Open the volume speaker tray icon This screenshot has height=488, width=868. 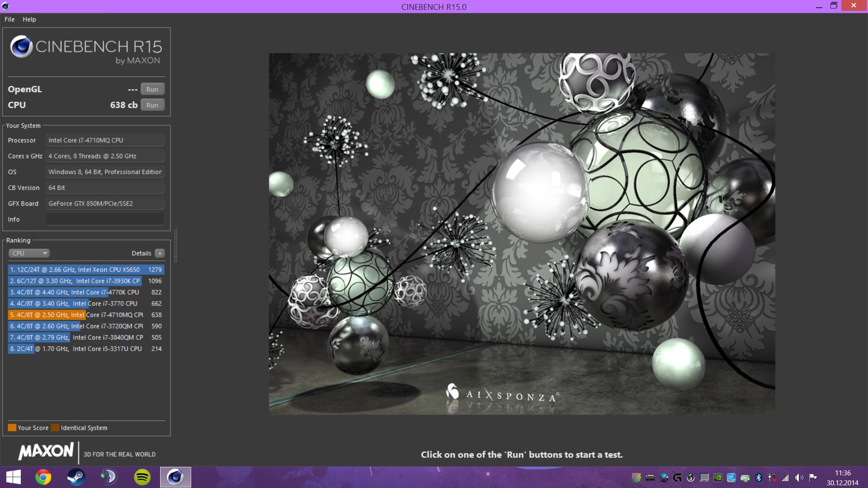(799, 478)
